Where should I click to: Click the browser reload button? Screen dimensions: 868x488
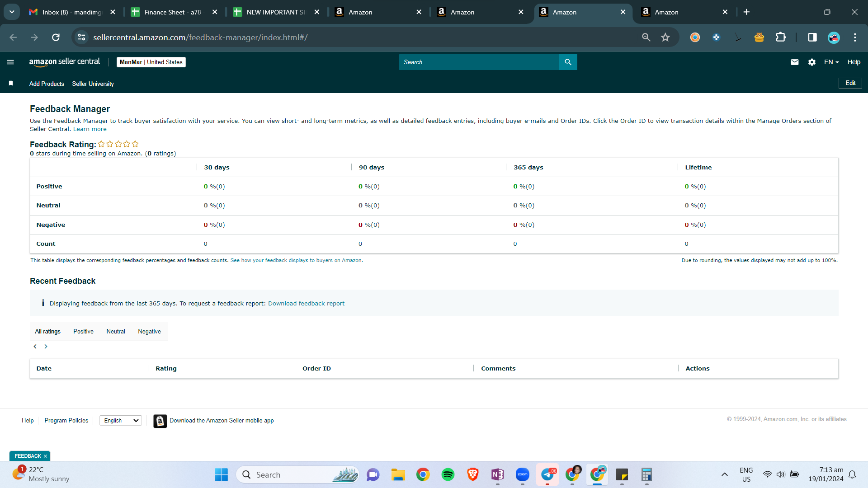coord(56,38)
